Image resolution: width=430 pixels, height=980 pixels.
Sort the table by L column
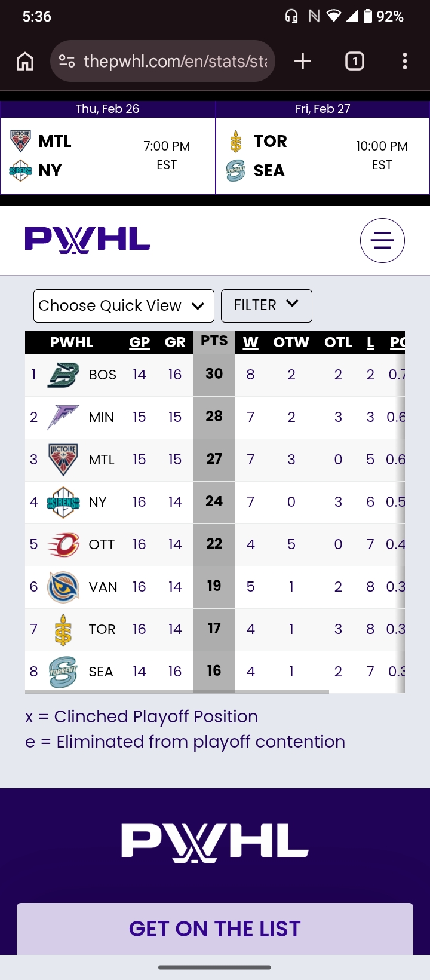click(370, 342)
